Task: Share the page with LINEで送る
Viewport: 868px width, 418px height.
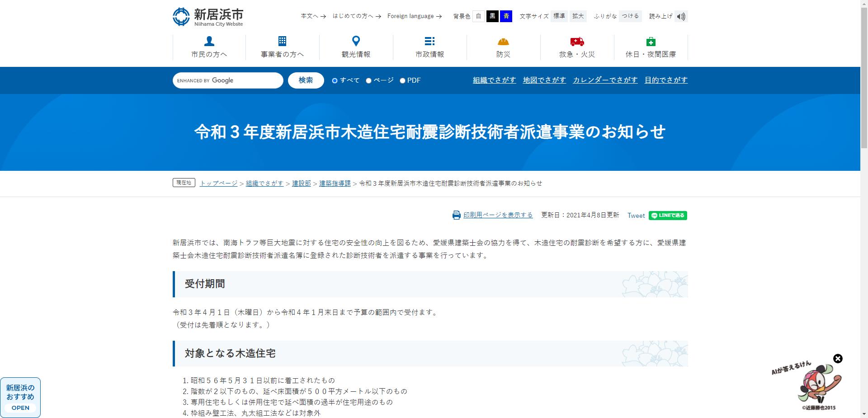Action: [x=668, y=216]
